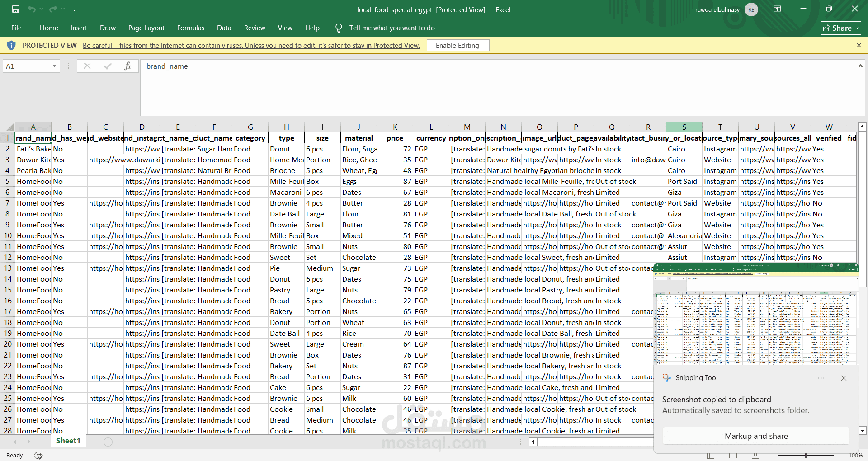This screenshot has width=868, height=461.
Task: Open Customize Quick Access Toolbar dropdown
Action: pyautogui.click(x=75, y=9)
